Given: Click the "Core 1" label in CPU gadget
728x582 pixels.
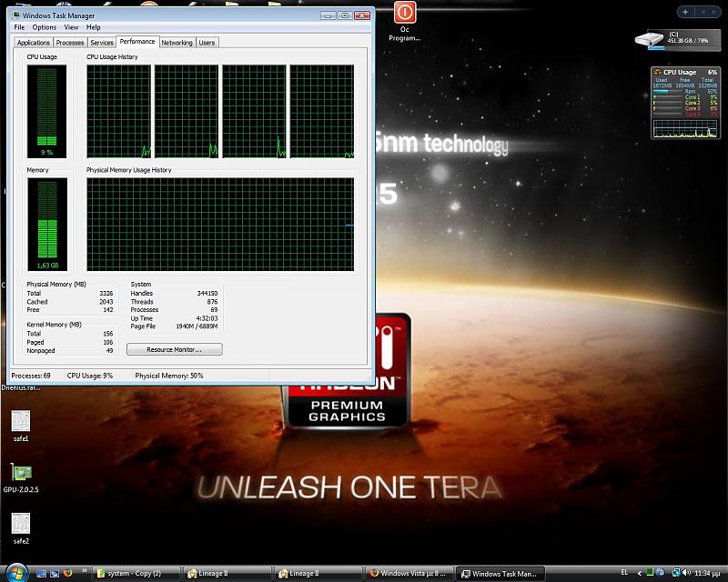Looking at the screenshot, I should pyautogui.click(x=693, y=97).
